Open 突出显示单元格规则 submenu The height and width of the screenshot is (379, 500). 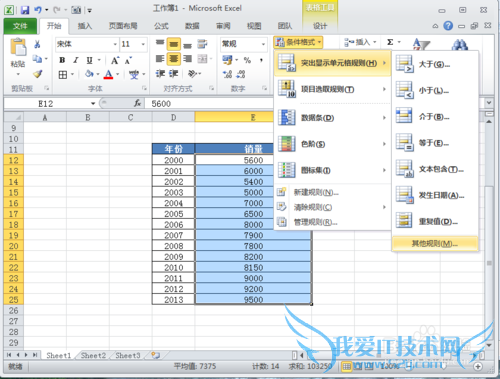tap(332, 63)
